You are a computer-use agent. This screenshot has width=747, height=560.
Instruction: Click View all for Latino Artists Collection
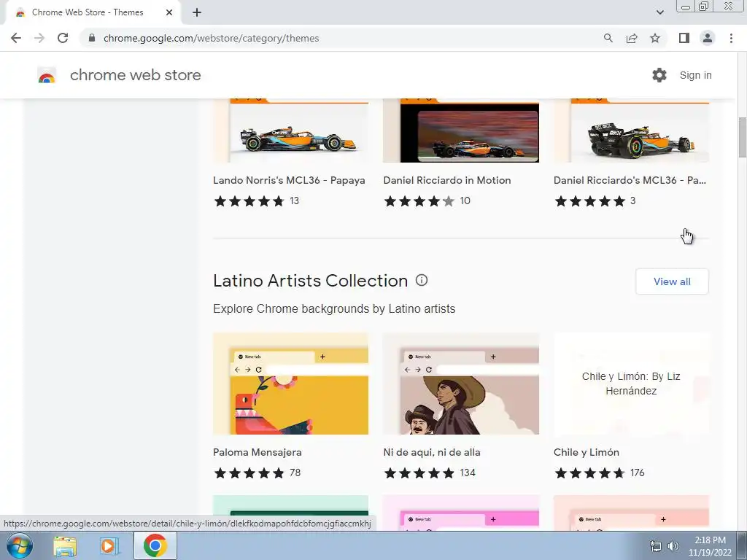pyautogui.click(x=672, y=281)
